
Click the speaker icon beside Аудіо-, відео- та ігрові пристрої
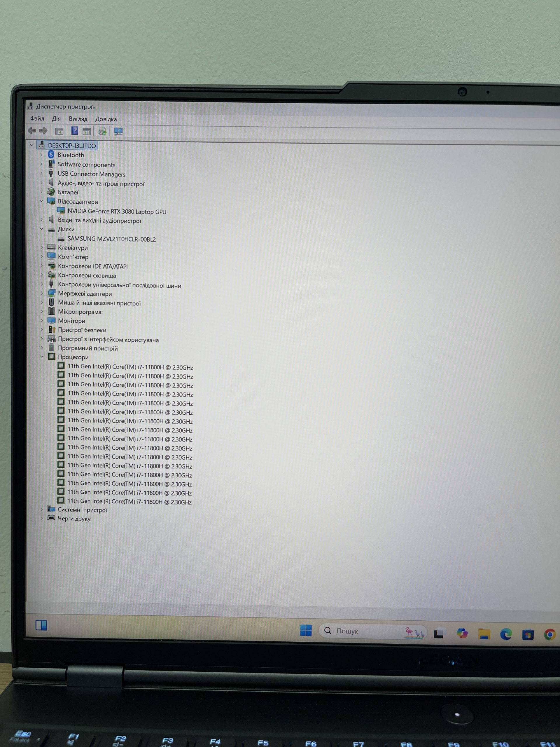point(51,182)
